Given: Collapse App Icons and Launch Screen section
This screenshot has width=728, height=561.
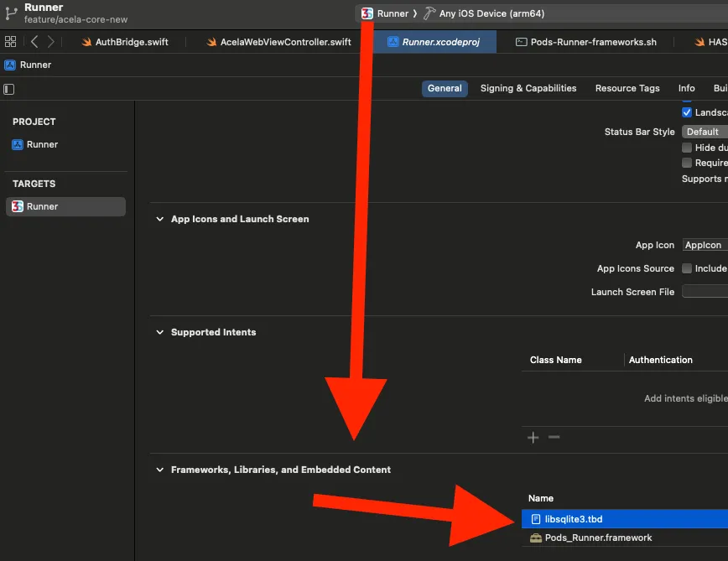Looking at the screenshot, I should 159,219.
